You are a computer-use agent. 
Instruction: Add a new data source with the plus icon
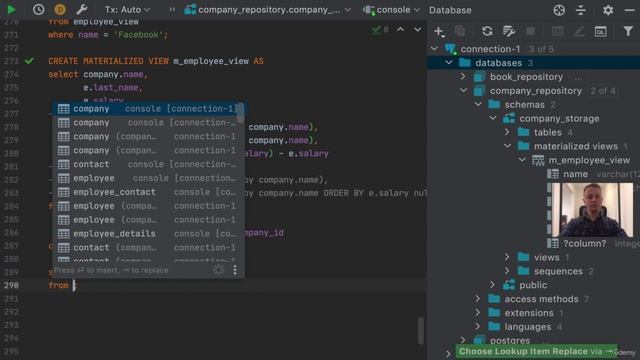pos(439,31)
